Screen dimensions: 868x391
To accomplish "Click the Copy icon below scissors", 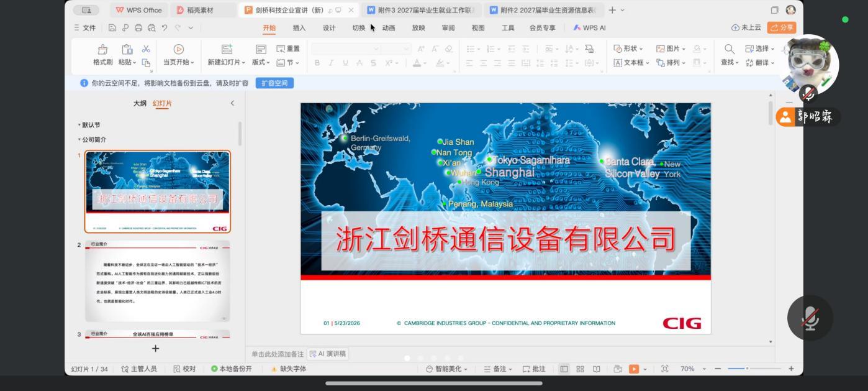I will click(146, 62).
